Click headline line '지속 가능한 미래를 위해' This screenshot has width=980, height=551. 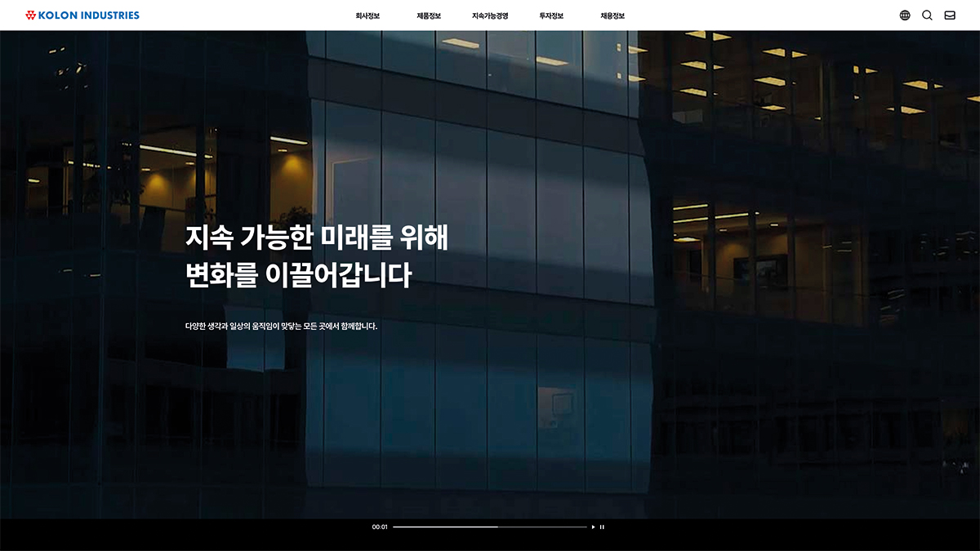click(x=317, y=237)
